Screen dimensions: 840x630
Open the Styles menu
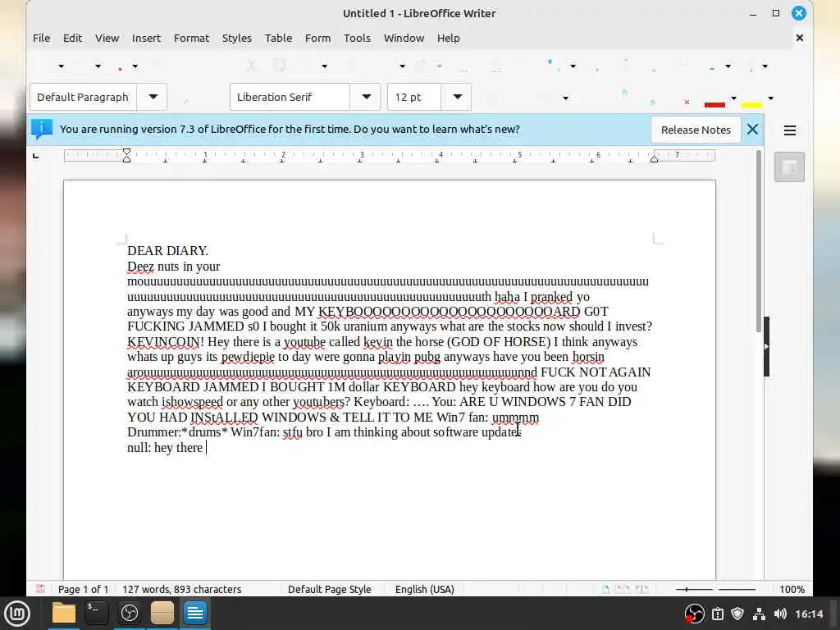[x=237, y=38]
